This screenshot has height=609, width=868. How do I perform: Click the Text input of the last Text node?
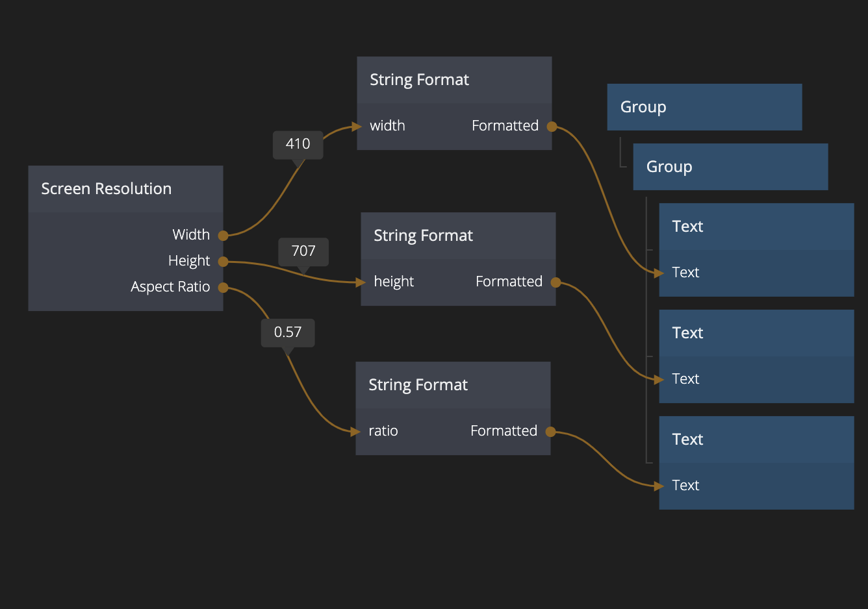pyautogui.click(x=685, y=486)
